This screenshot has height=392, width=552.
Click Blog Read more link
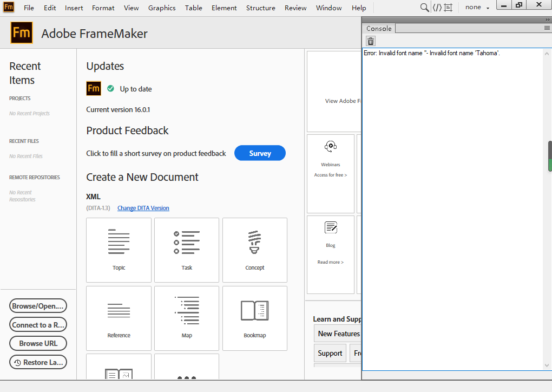point(331,262)
